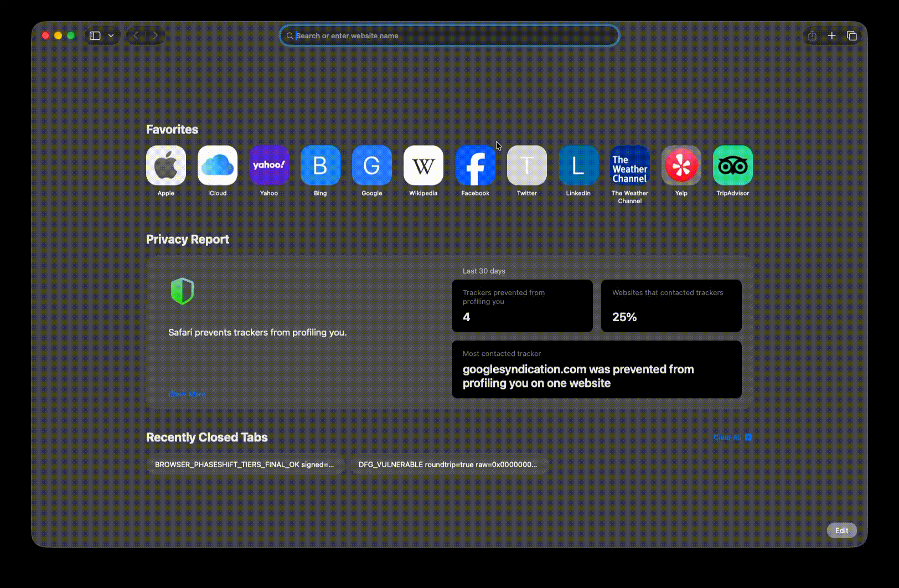Screen dimensions: 899x588
Task: Focus the Search or enter website name field
Action: (449, 35)
